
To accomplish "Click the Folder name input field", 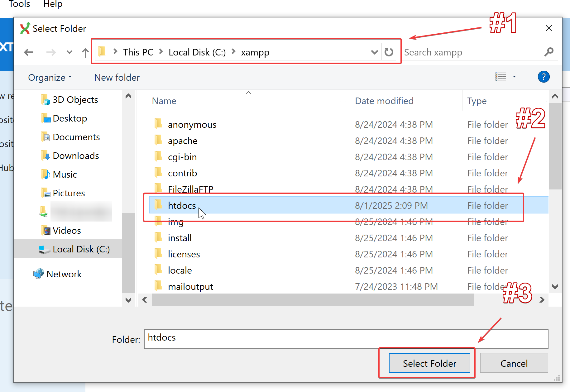I will point(346,339).
